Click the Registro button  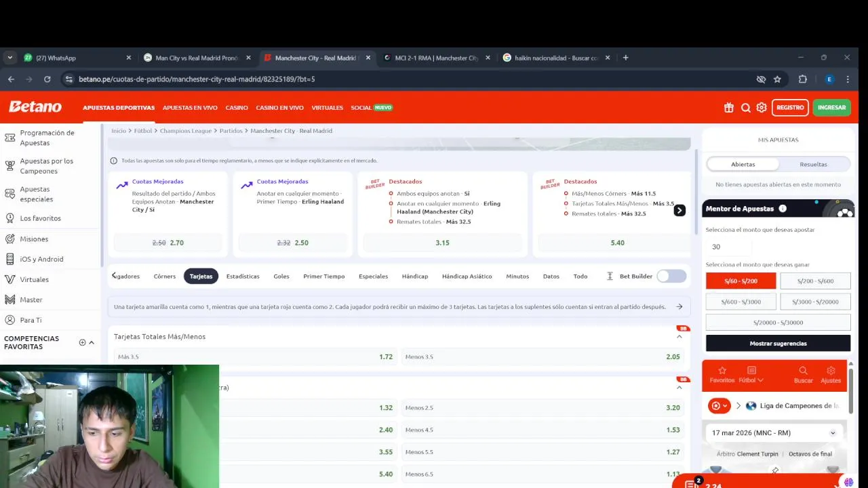pyautogui.click(x=790, y=108)
